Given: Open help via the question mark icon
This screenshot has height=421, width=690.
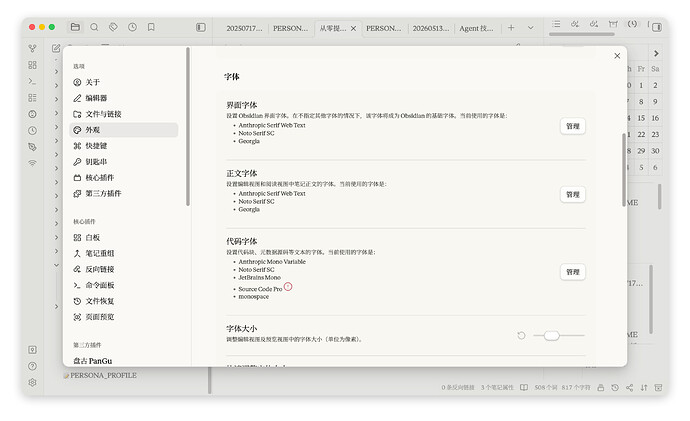Looking at the screenshot, I should click(x=32, y=366).
